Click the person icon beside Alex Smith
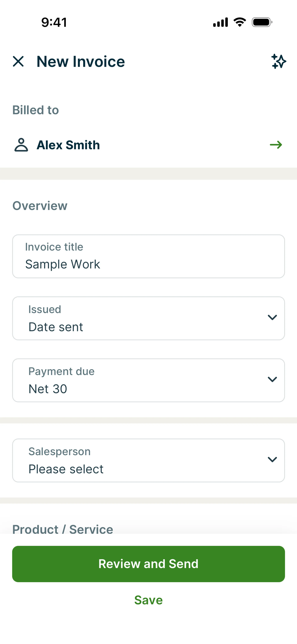 coord(21,145)
